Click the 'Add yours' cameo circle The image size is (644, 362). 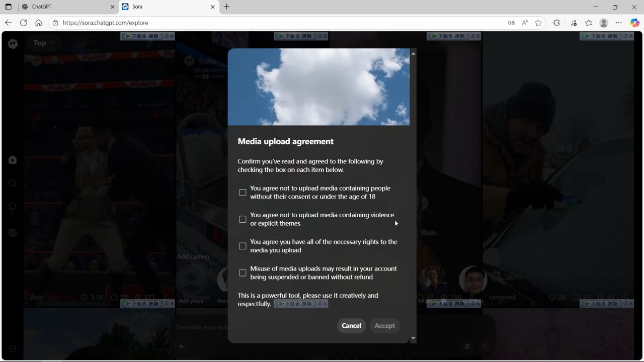pos(192,280)
